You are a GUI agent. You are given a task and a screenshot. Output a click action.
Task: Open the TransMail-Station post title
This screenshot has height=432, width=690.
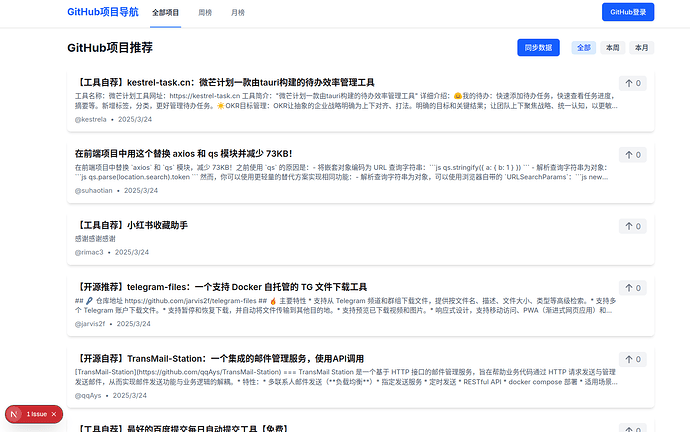point(219,359)
